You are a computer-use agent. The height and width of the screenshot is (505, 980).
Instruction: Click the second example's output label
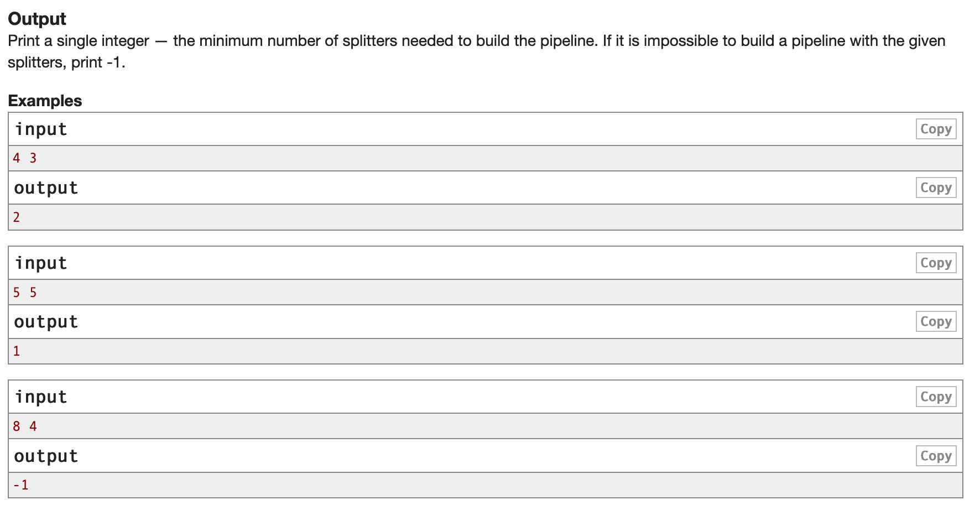[x=45, y=321]
